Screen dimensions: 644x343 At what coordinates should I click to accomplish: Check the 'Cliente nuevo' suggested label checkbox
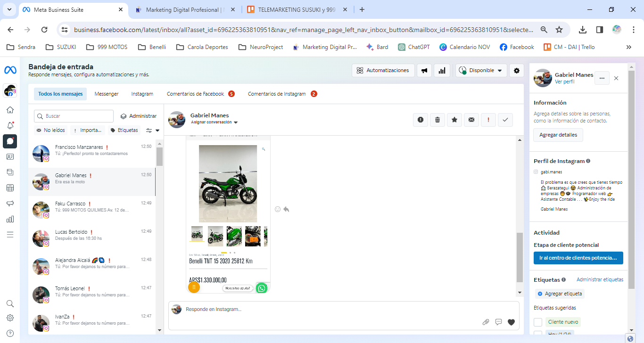click(x=538, y=322)
